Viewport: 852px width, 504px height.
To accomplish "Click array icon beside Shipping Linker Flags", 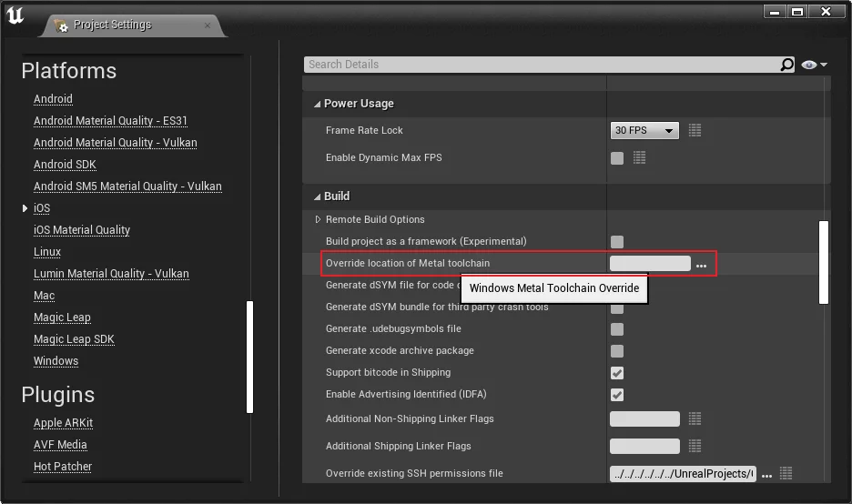I will 695,446.
